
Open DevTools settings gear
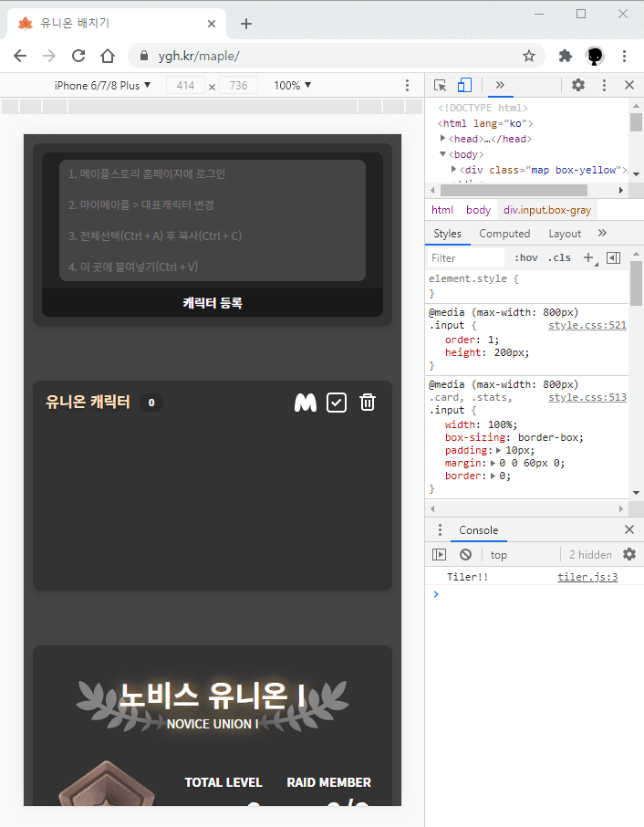point(578,85)
